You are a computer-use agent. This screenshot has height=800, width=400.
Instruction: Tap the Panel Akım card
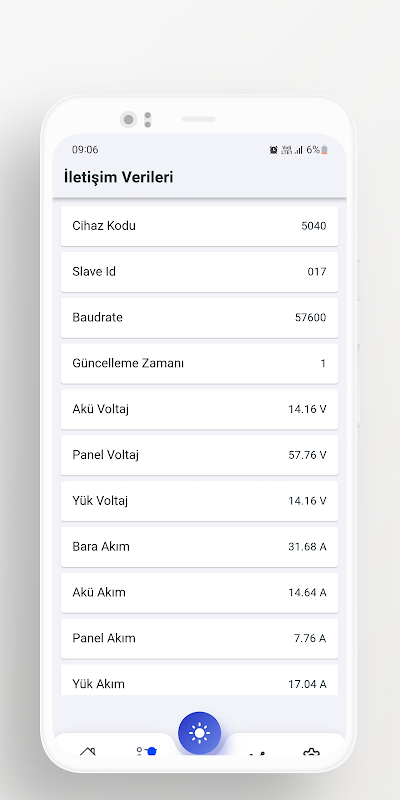199,638
